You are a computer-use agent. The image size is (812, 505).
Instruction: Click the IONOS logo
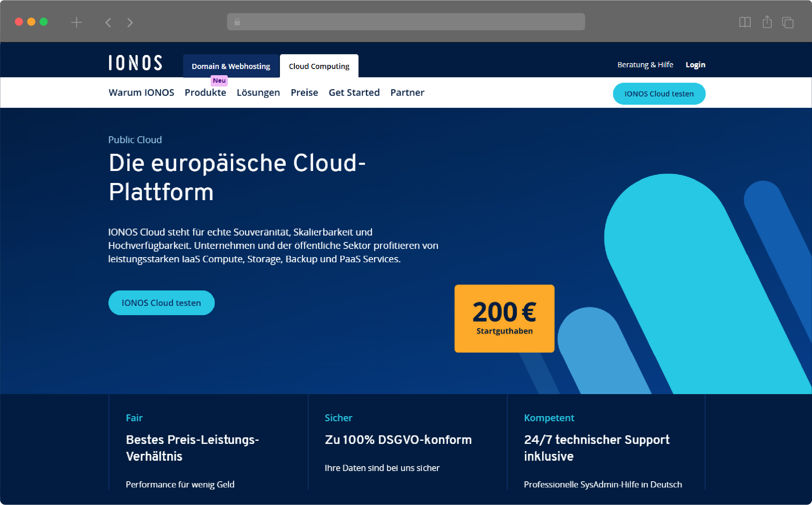click(x=135, y=63)
